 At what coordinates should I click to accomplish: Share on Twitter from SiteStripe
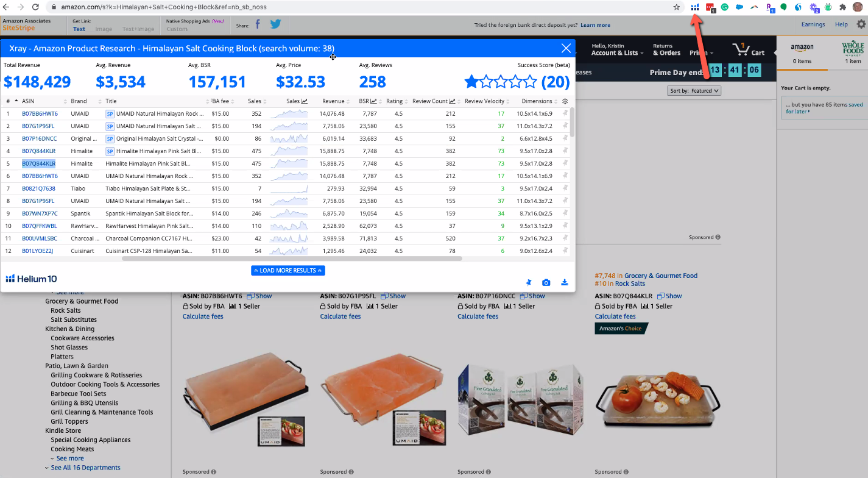(x=275, y=24)
